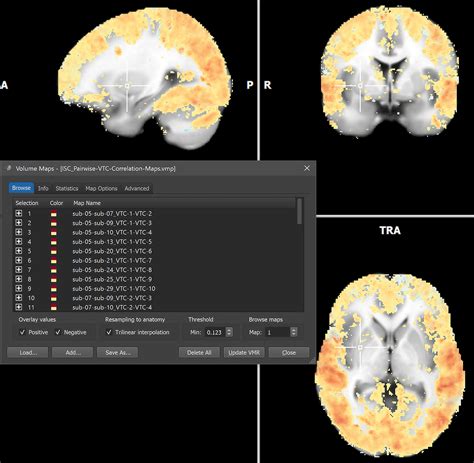Close the Volume Maps dialog with X
Screen dimensions: 474x463
307,168
